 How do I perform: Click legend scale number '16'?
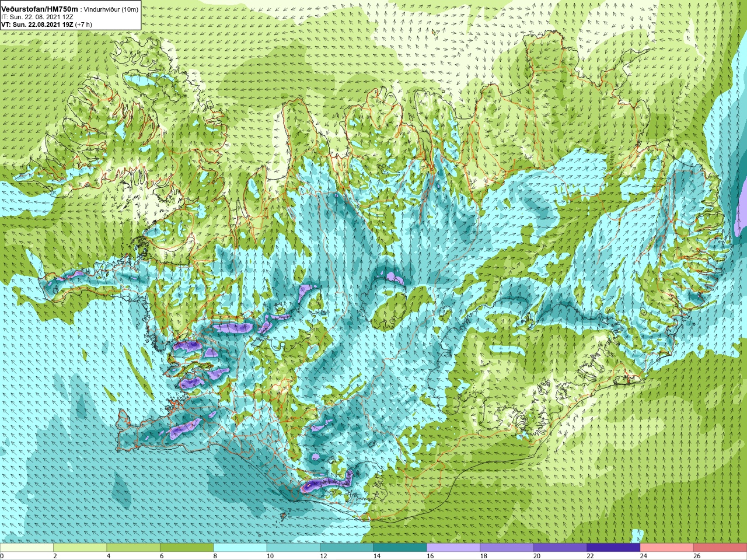point(430,556)
